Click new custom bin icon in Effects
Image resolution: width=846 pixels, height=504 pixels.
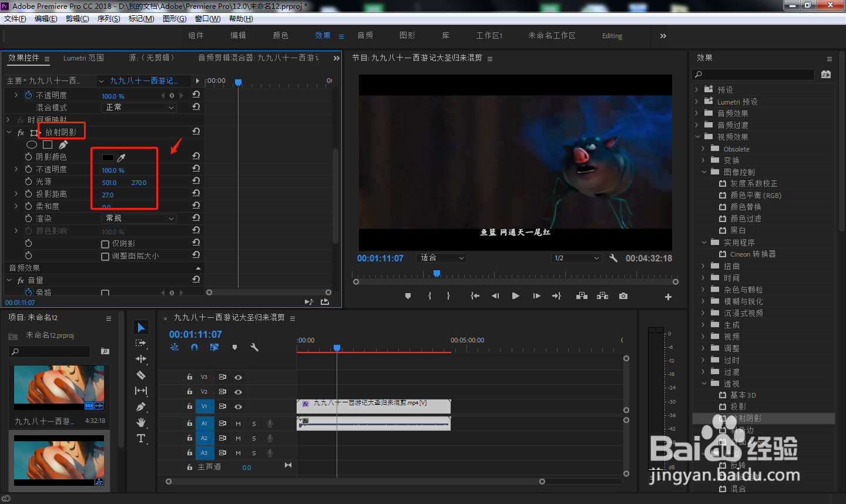[826, 75]
